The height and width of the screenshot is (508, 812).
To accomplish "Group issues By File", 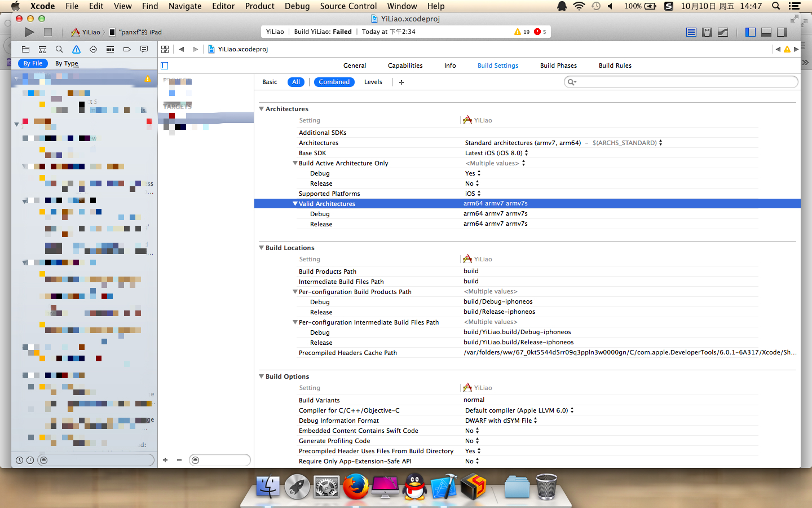I will coord(33,63).
